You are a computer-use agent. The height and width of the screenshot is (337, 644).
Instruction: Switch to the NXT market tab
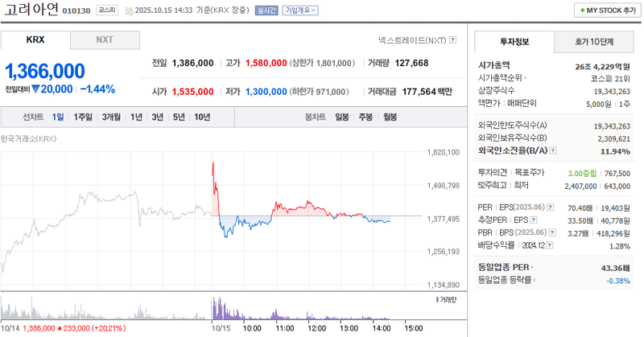[x=105, y=39]
